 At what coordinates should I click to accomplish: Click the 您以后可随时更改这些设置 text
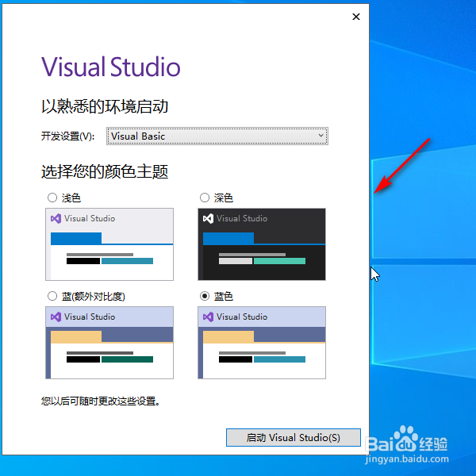point(101,401)
